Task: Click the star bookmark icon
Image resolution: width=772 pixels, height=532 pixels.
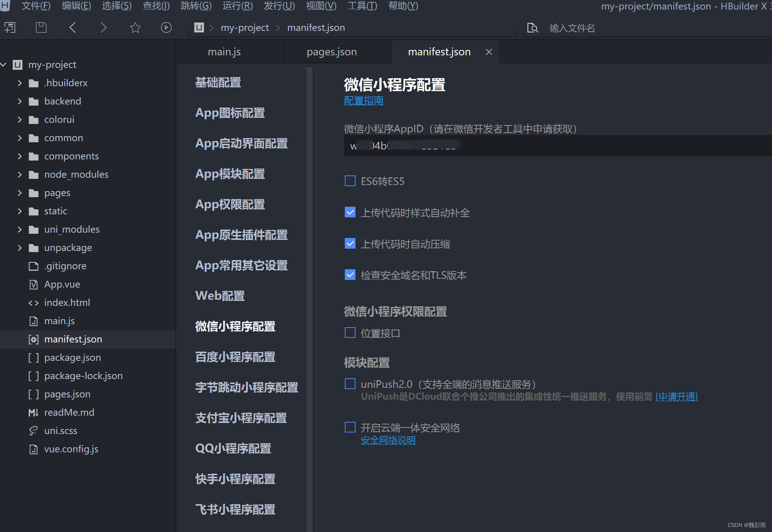Action: pos(135,27)
